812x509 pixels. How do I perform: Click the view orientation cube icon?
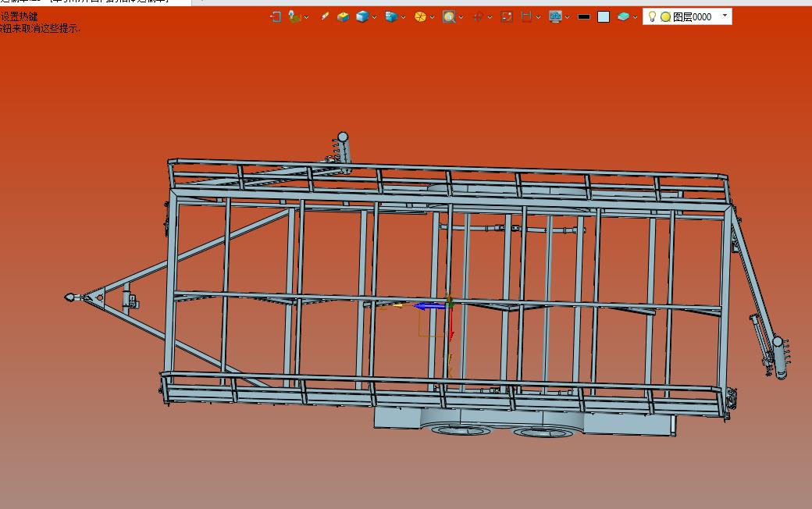(391, 16)
